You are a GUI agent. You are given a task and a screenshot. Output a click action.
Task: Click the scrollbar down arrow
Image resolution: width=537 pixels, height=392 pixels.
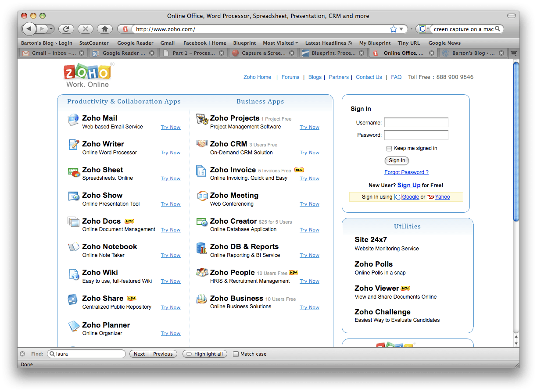click(x=516, y=344)
